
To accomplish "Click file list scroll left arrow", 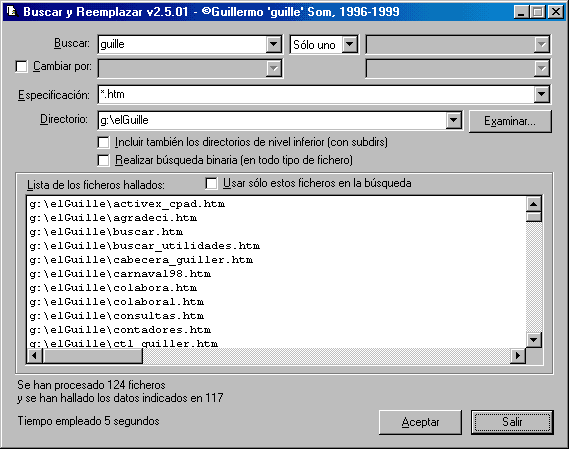I will coord(34,356).
